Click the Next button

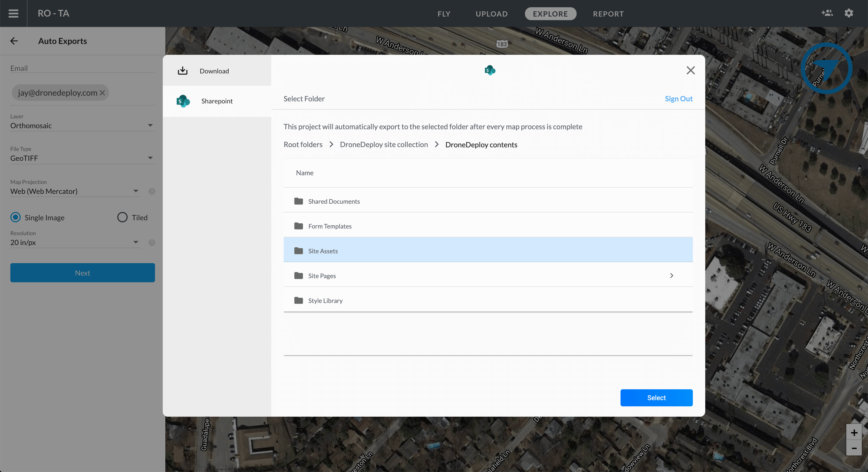point(82,273)
